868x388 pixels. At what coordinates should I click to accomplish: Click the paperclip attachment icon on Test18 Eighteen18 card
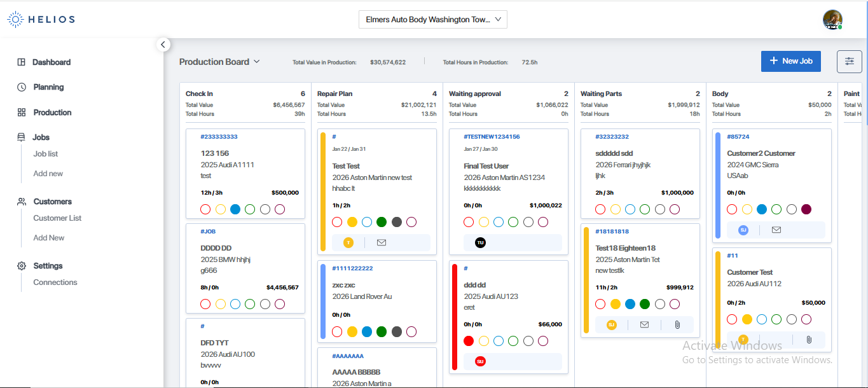[677, 324]
